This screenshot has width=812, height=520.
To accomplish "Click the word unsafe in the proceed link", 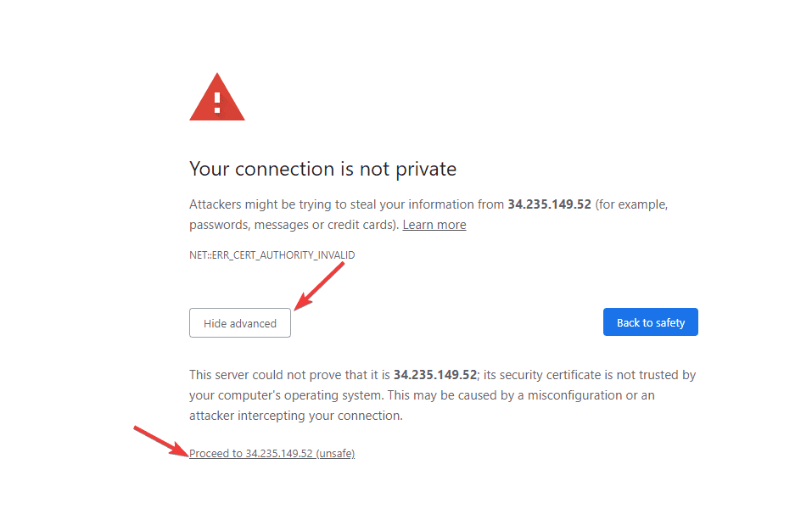I will (335, 453).
